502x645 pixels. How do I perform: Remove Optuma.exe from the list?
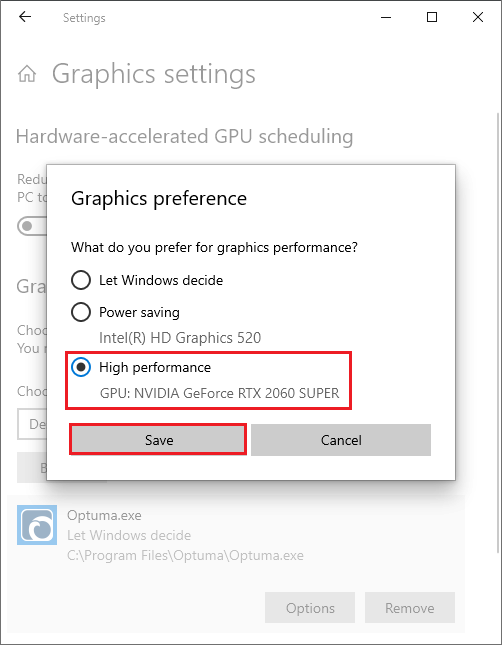[x=410, y=608]
